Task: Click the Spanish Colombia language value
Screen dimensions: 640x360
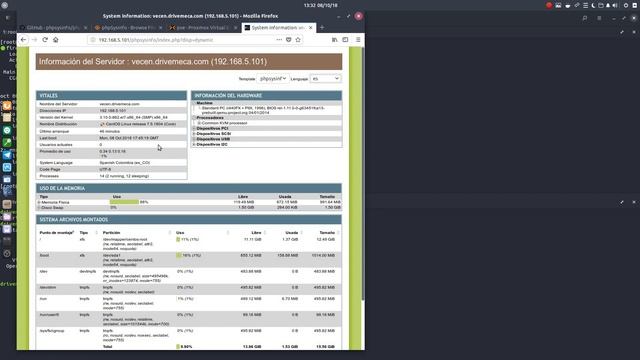Action: click(125, 162)
